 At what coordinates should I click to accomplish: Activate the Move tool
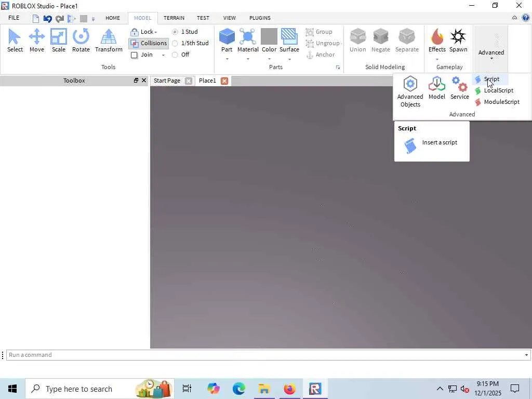pos(37,41)
